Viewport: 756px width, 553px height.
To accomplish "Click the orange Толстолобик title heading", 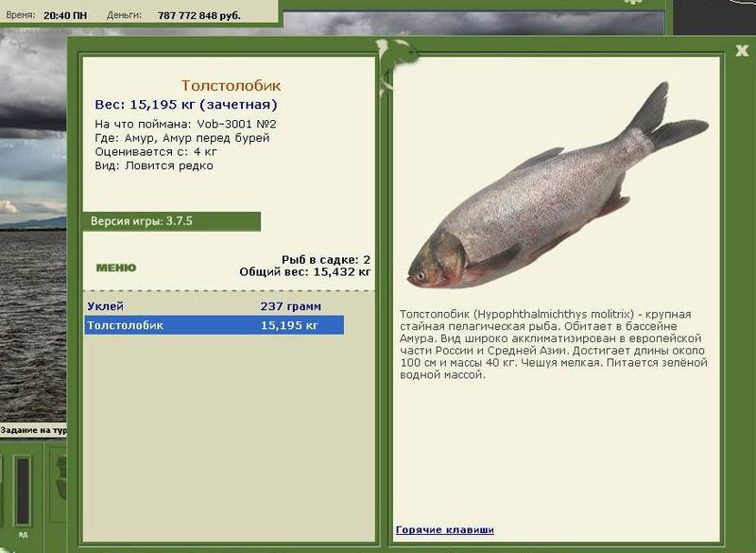I will tap(231, 86).
